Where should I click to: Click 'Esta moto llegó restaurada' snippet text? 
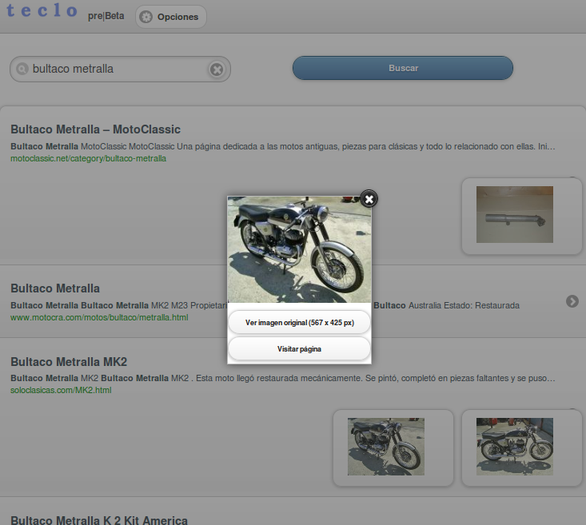[279, 378]
